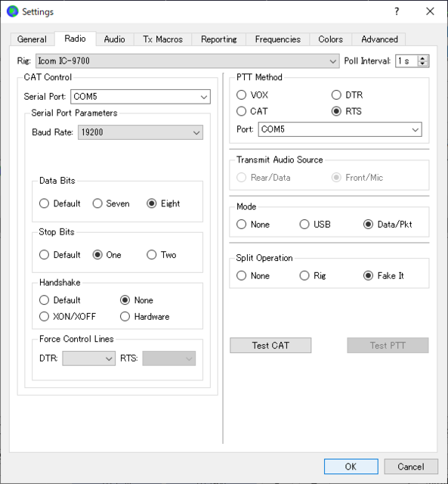Open the Reporting tab
Viewport: 448px width, 484px height.
coord(219,39)
